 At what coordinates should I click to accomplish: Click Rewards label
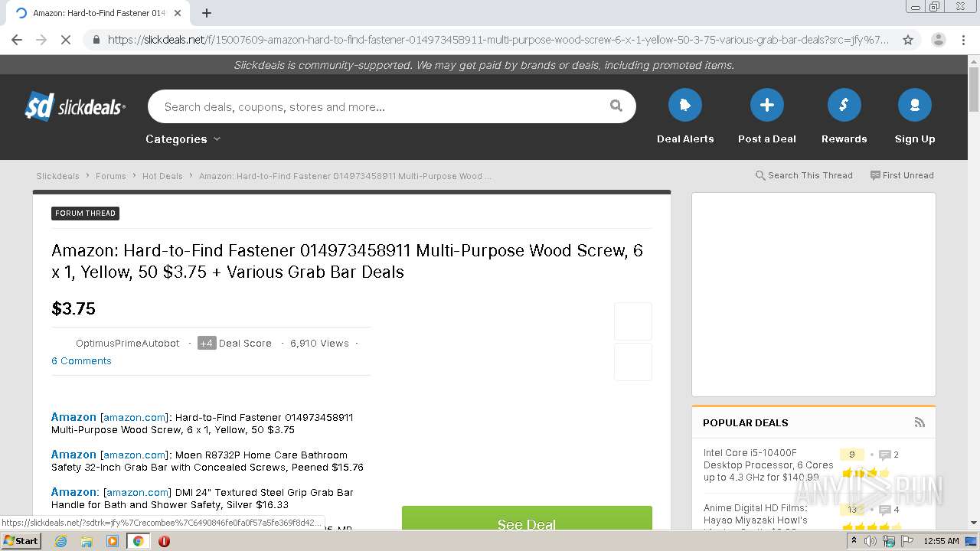click(x=844, y=139)
